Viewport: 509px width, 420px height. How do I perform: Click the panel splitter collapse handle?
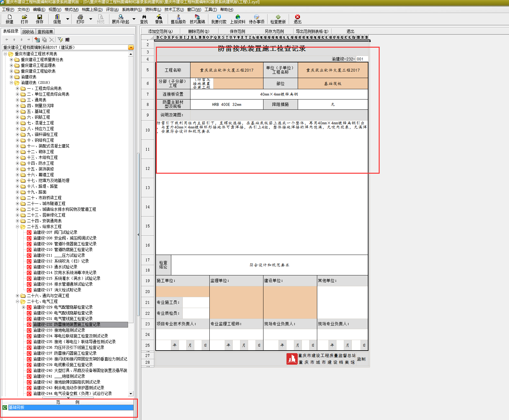(138, 234)
